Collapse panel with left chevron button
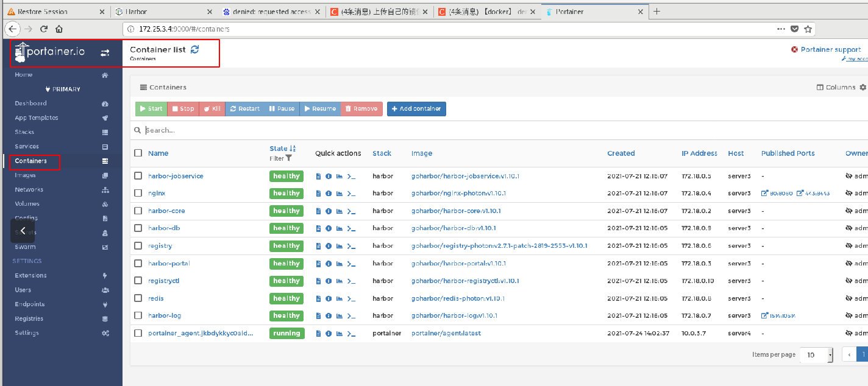The width and height of the screenshot is (868, 386). pos(23,231)
